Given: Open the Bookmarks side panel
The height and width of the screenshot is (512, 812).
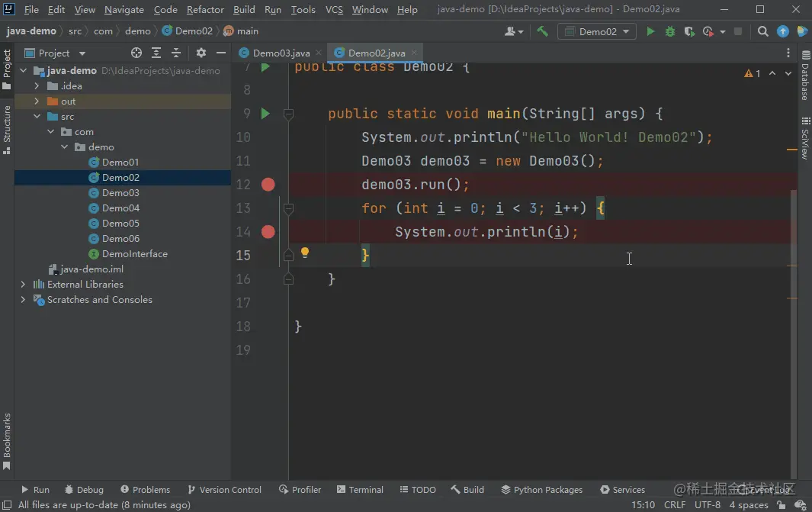Looking at the screenshot, I should (x=7, y=441).
